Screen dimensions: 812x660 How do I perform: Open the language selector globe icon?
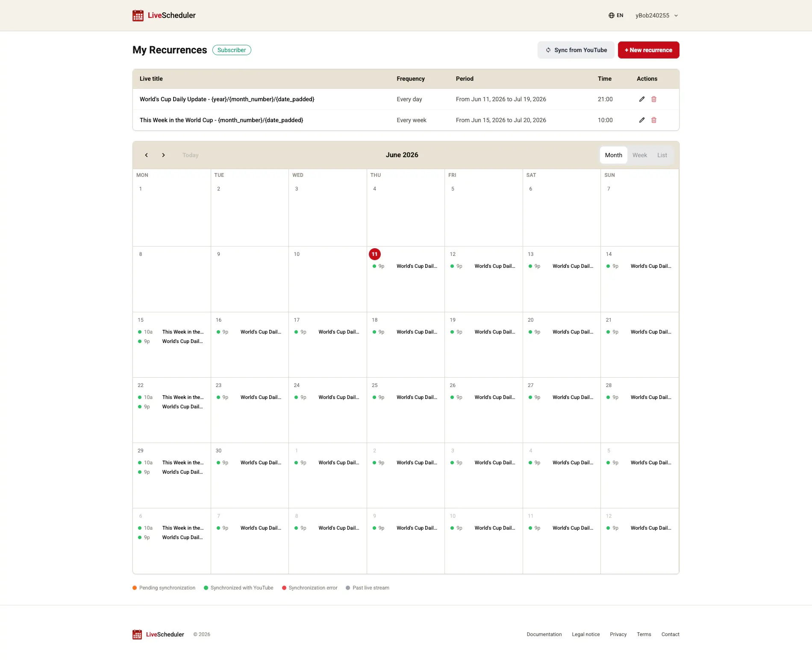click(612, 15)
